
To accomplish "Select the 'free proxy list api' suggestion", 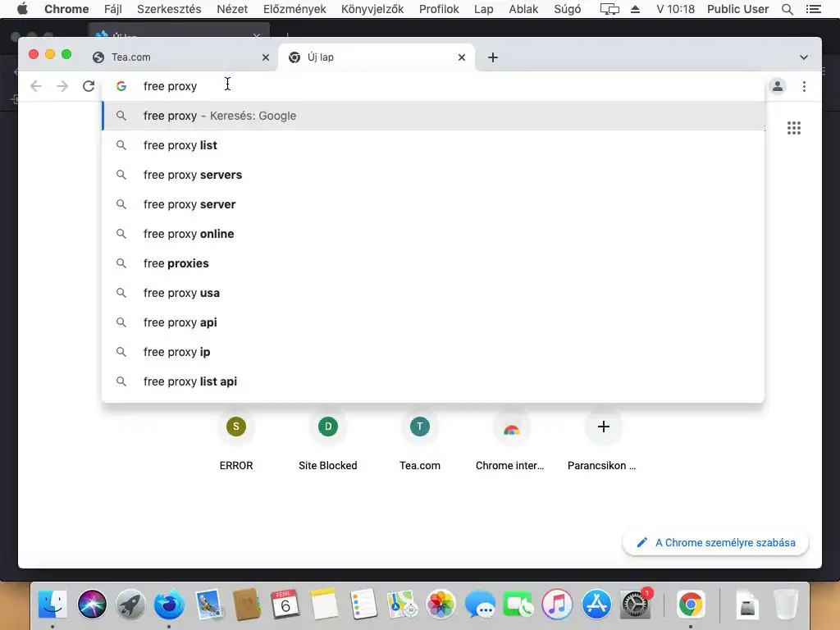I will tap(433, 381).
